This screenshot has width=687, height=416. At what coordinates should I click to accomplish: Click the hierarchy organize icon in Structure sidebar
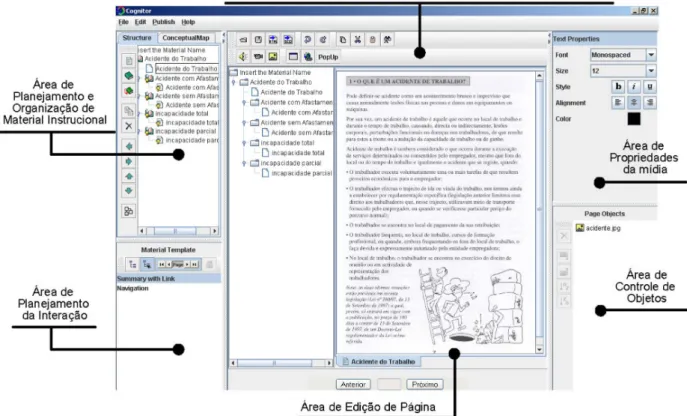click(129, 211)
